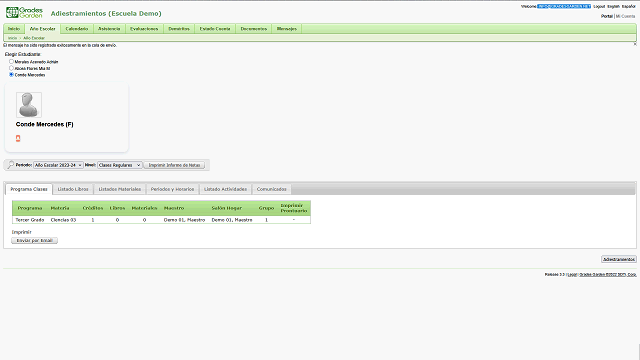Click the Maestro cell for Ciencias 03
Screen dimensions: 640x360
[x=184, y=220]
